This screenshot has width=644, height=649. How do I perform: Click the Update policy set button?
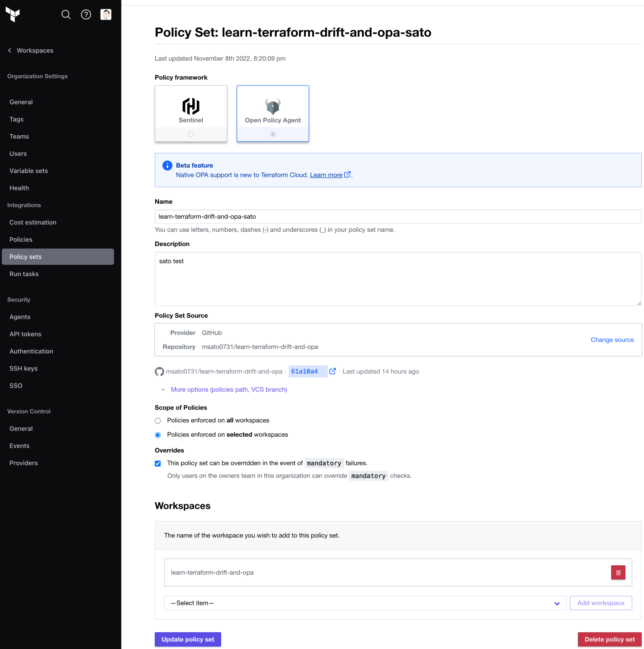187,639
